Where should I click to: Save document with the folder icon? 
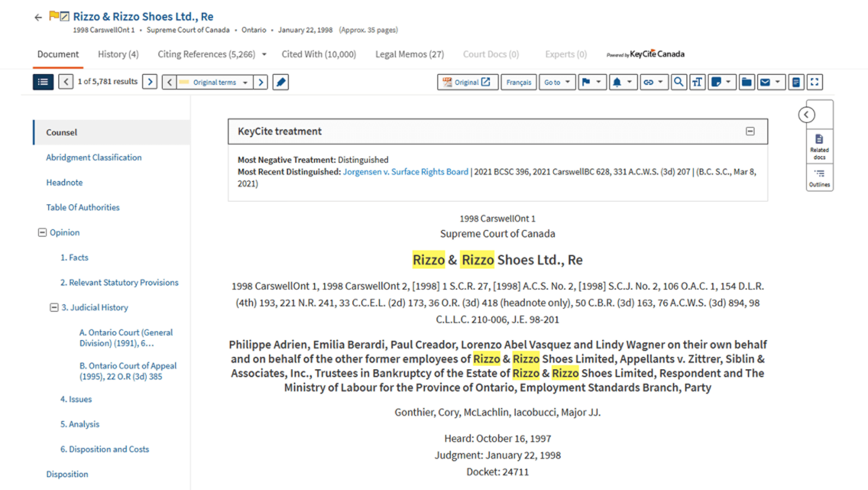(x=747, y=82)
